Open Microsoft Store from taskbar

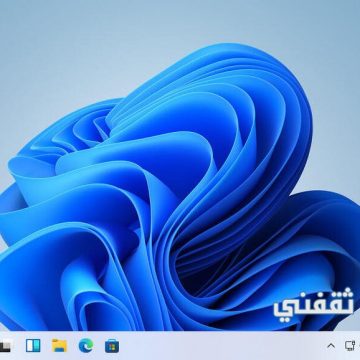[x=112, y=346]
